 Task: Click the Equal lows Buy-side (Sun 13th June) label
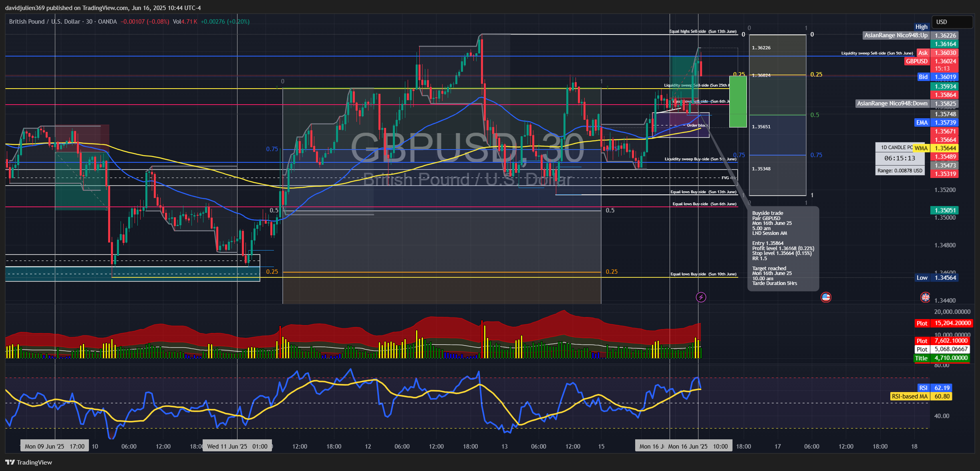(x=704, y=192)
